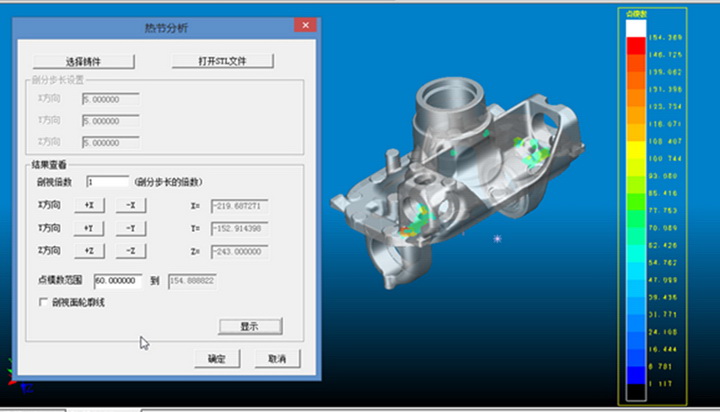Move the section with -Z button
The height and width of the screenshot is (412, 720).
point(131,250)
